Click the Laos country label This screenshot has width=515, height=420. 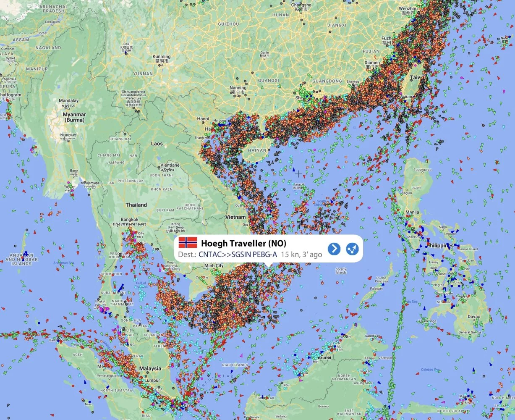click(x=157, y=144)
